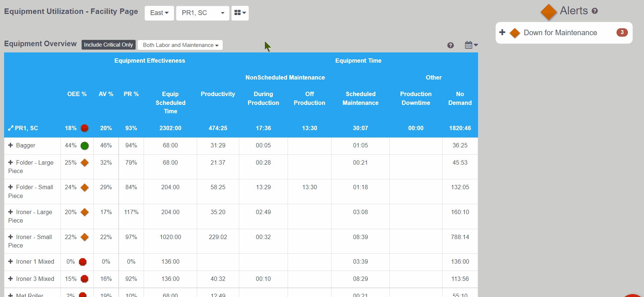The image size is (644, 297).
Task: Expand the Down for Maintenance alert
Action: click(x=502, y=32)
